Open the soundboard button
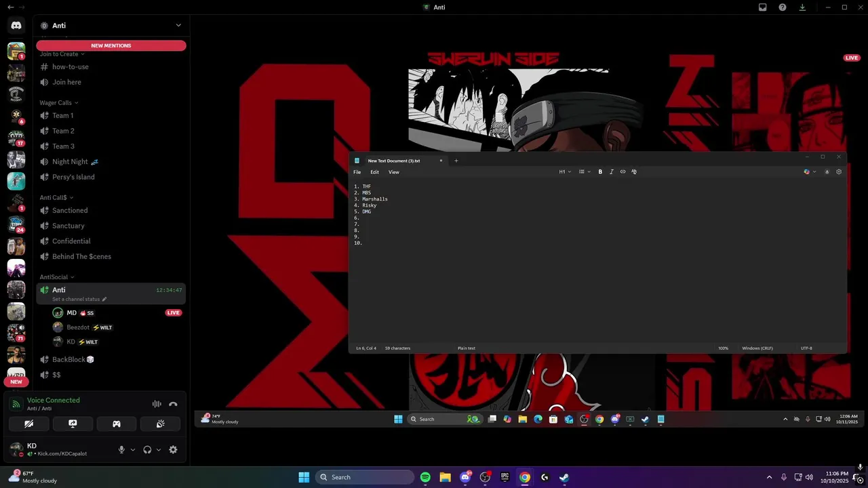 click(160, 424)
